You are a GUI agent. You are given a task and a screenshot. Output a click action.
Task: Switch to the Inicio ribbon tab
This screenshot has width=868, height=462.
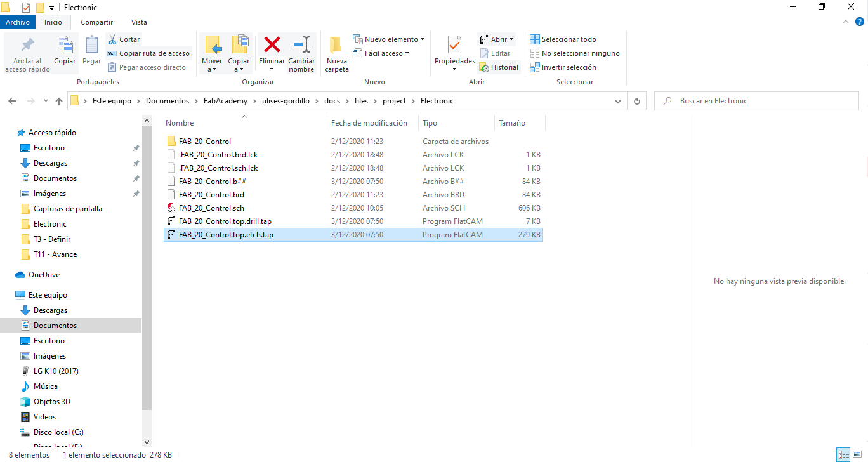53,22
